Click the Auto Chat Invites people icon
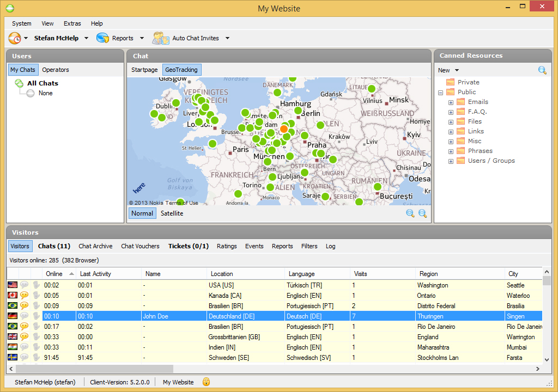This screenshot has height=392, width=558. (x=160, y=38)
